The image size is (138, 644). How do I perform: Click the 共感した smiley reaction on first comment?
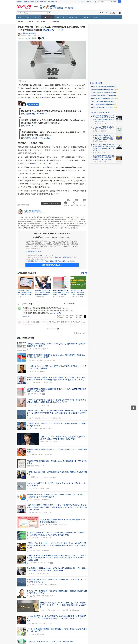[x=57, y=317]
